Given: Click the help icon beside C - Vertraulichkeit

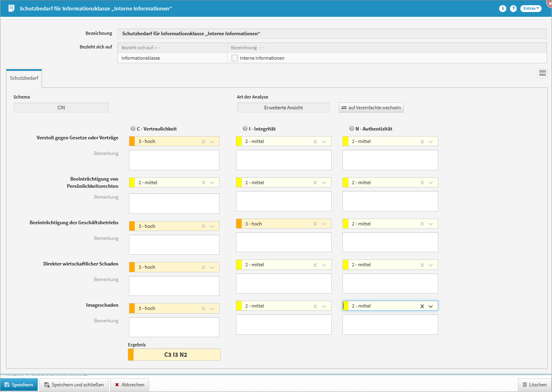Looking at the screenshot, I should [x=133, y=129].
